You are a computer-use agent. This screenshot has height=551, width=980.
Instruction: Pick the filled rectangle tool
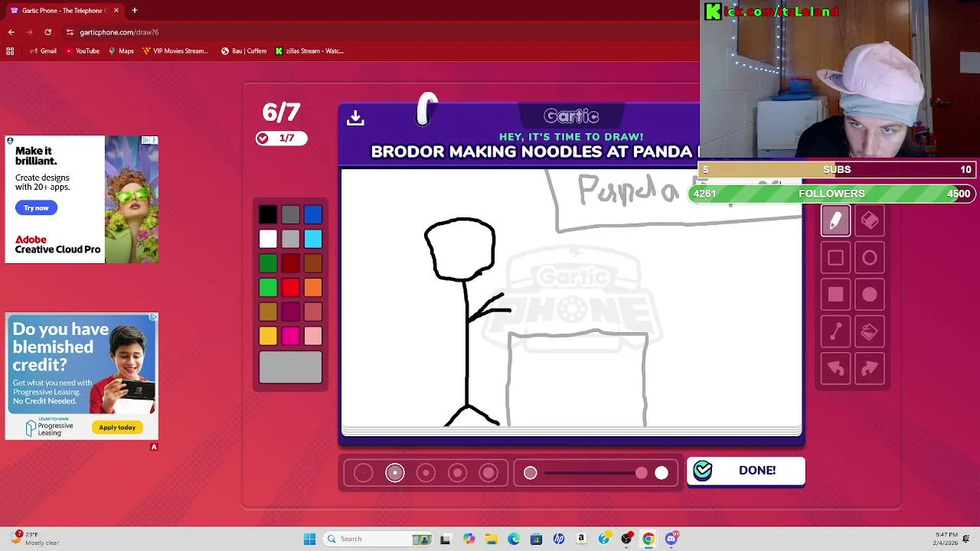pyautogui.click(x=835, y=295)
